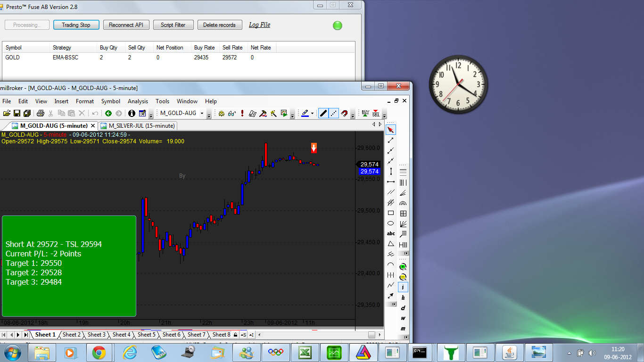Select the vertical line drawing tool
644x362 pixels.
pyautogui.click(x=391, y=172)
